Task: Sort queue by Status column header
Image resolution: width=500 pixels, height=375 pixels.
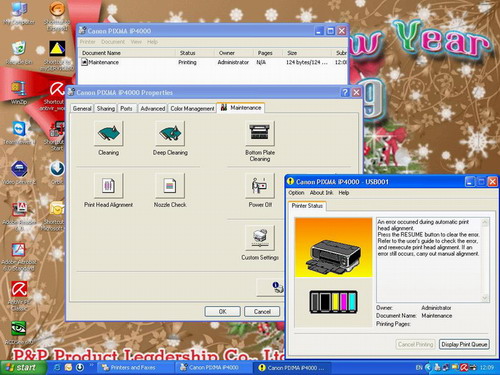Action: 195,53
